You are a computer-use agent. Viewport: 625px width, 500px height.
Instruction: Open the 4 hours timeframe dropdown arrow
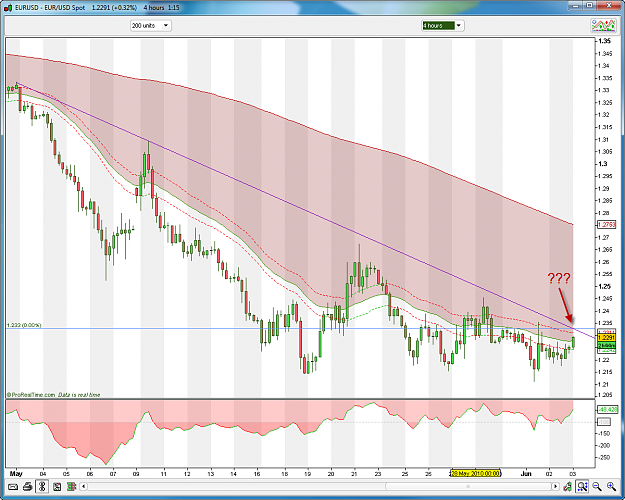pos(459,26)
